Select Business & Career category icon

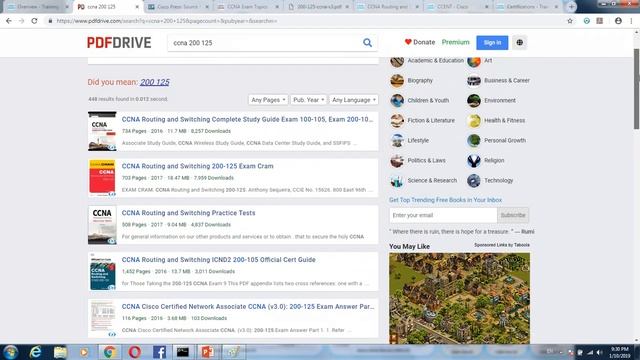point(474,80)
